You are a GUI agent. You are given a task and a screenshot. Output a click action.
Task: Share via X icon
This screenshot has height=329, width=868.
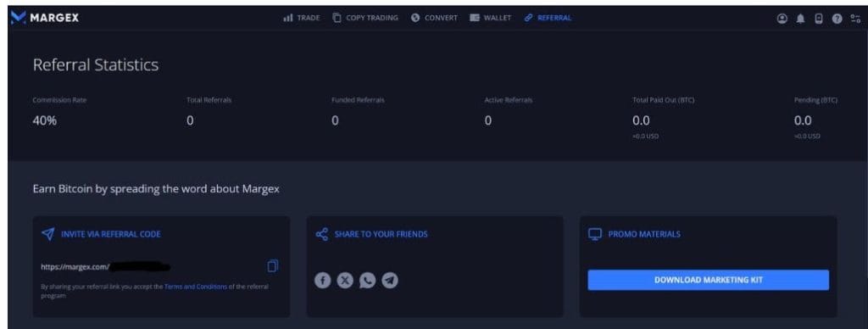[345, 281]
